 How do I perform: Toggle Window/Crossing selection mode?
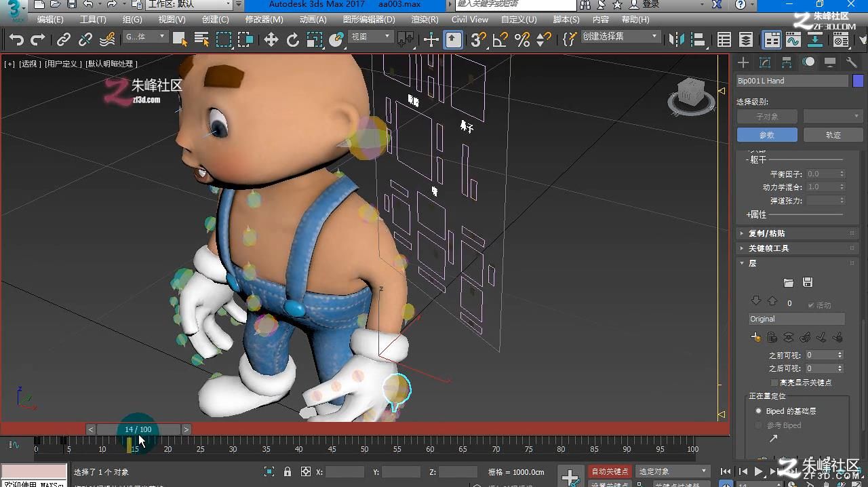tap(245, 39)
